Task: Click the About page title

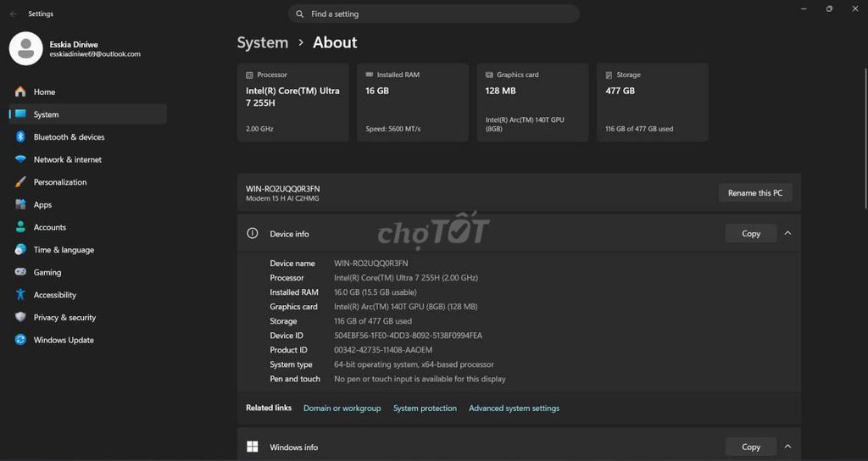Action: (x=335, y=42)
